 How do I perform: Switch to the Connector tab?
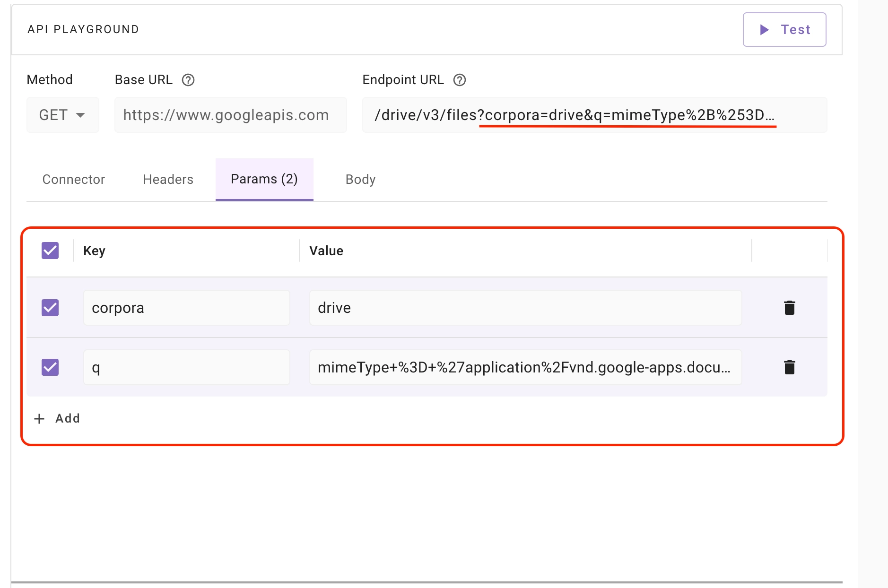point(74,180)
